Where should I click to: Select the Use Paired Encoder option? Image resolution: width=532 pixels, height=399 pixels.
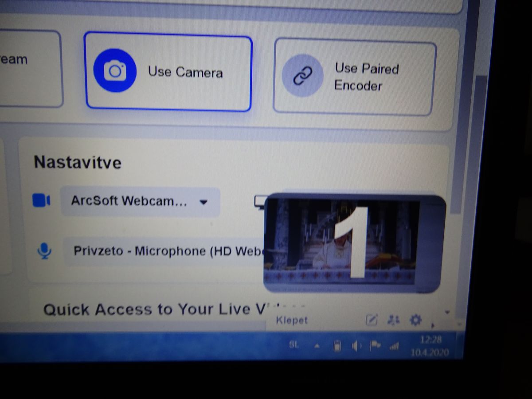click(353, 76)
